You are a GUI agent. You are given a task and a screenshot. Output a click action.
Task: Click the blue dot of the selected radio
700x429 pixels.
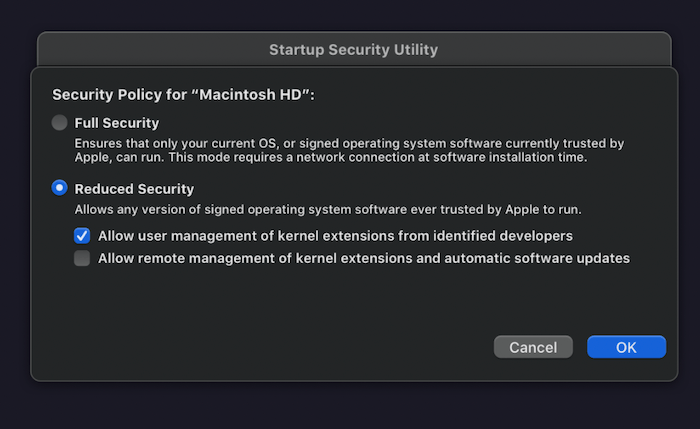60,188
